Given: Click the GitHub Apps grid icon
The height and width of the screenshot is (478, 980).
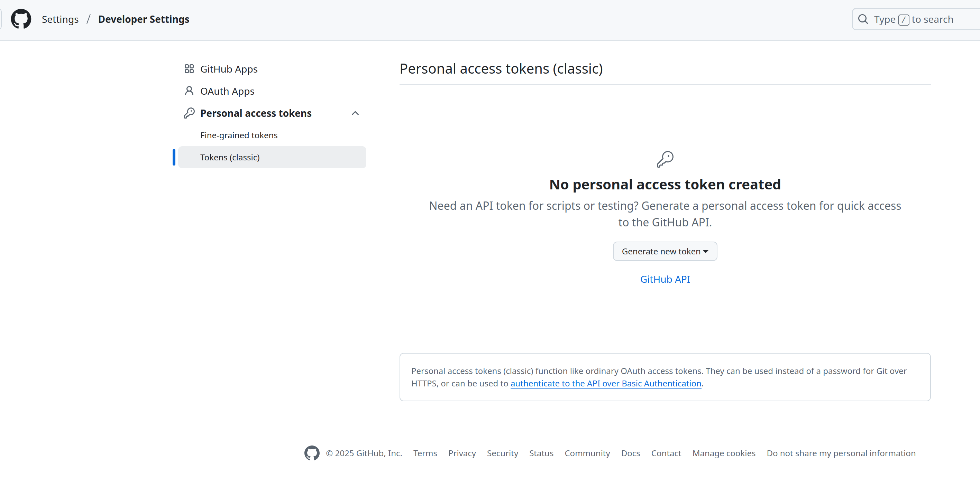Looking at the screenshot, I should pyautogui.click(x=189, y=69).
